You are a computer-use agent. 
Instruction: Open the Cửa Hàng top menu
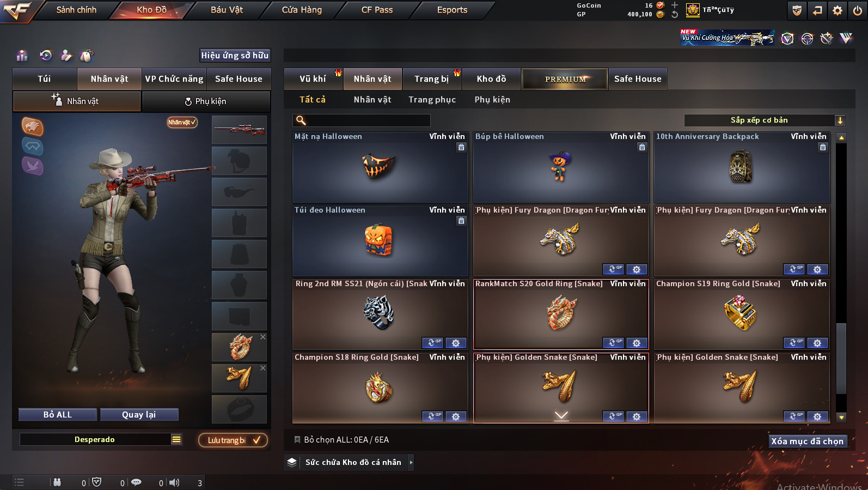click(x=302, y=10)
